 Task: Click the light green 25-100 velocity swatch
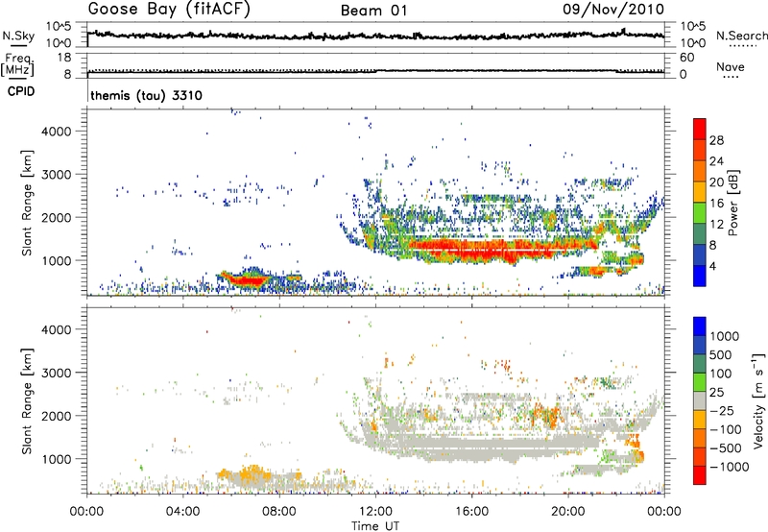[700, 382]
